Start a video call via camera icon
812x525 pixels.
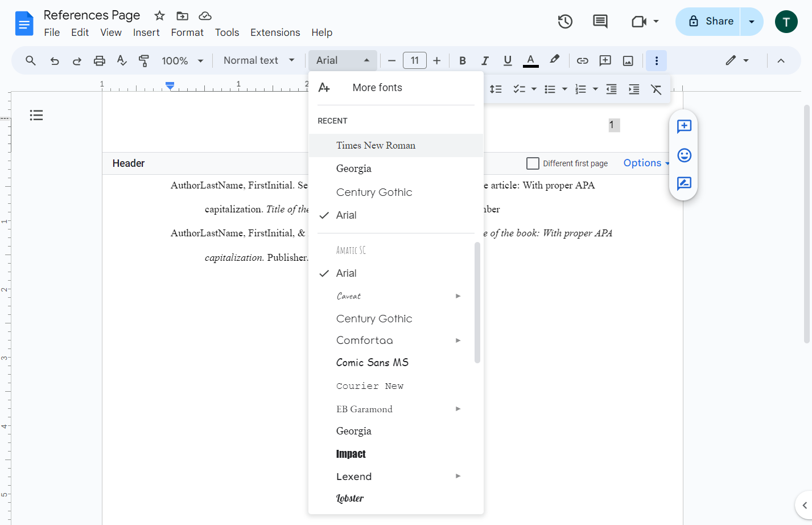pyautogui.click(x=640, y=22)
